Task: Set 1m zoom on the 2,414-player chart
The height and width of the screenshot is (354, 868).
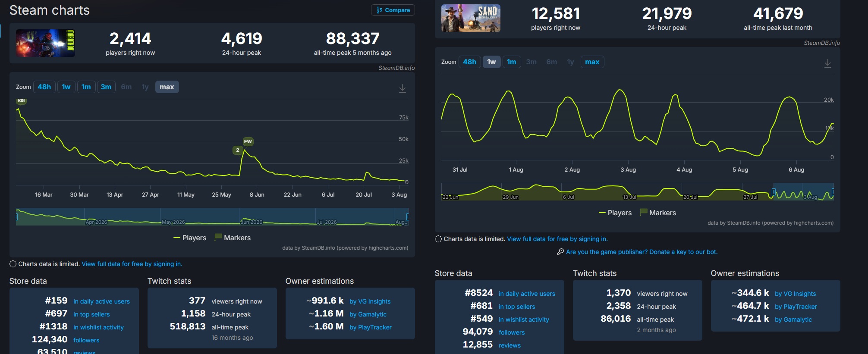Action: [86, 87]
